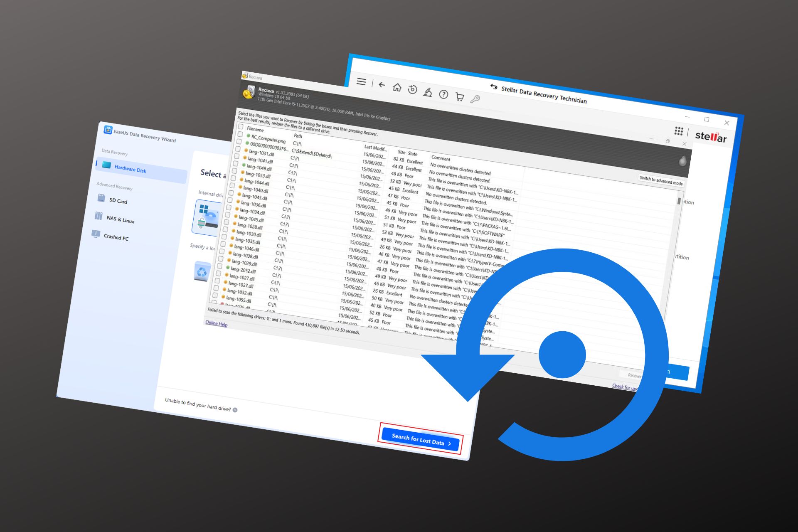Expand 'Unable to find your hard drive?' helper

pos(236,409)
